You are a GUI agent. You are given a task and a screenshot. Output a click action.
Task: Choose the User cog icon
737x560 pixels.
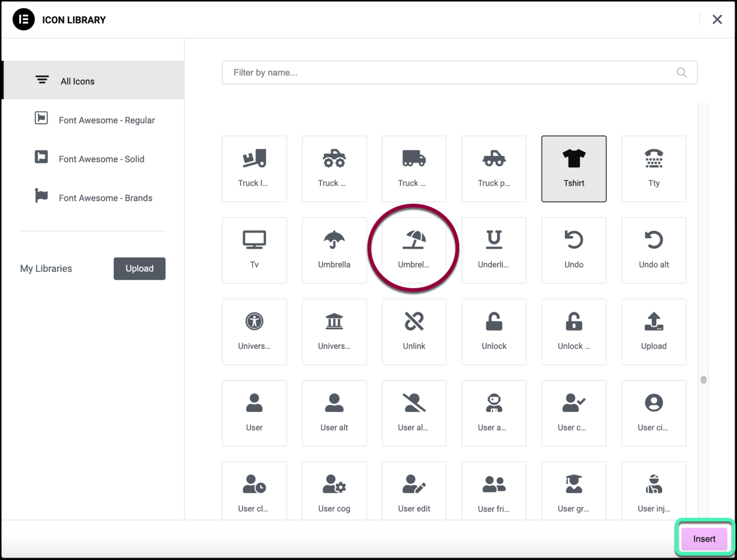pos(334,489)
